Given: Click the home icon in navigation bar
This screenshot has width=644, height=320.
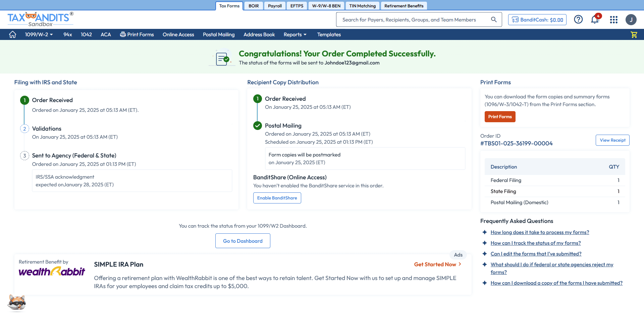Looking at the screenshot, I should point(13,35).
